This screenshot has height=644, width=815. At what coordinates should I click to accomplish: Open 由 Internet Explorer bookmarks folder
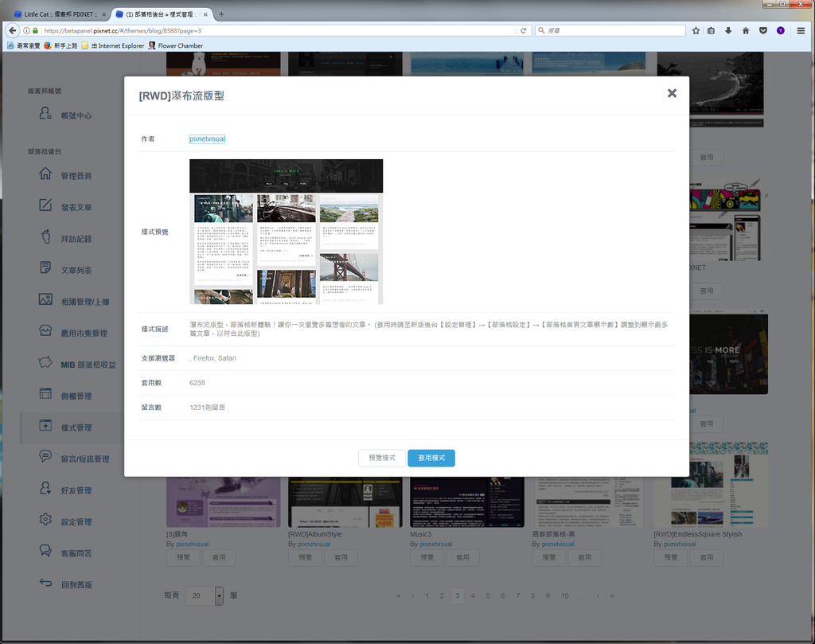point(113,45)
